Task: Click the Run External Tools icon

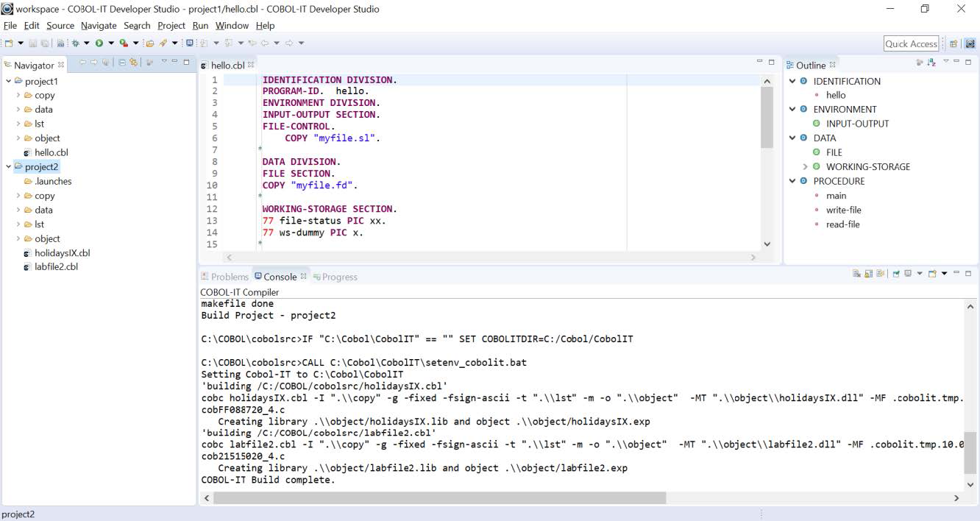Action: [x=124, y=43]
